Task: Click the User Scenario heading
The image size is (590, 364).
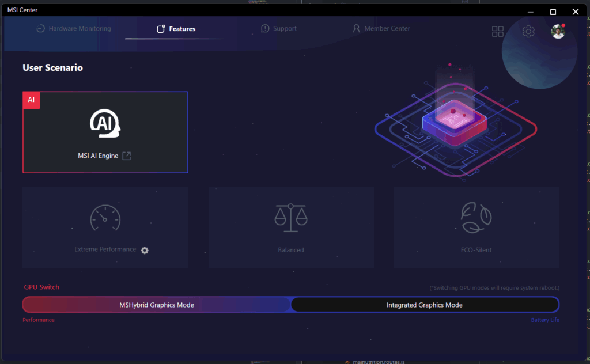Action: (52, 68)
